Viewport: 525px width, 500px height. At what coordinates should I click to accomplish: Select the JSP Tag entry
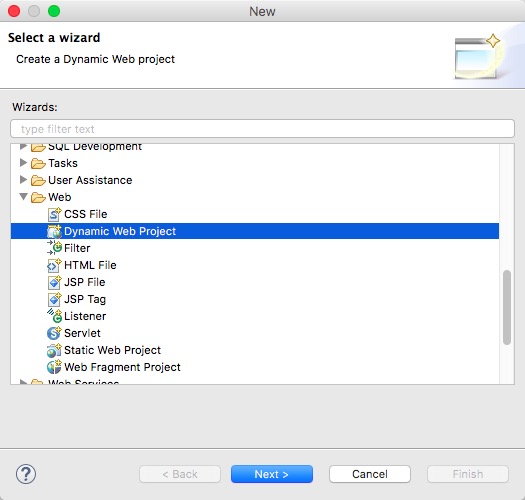[x=85, y=299]
